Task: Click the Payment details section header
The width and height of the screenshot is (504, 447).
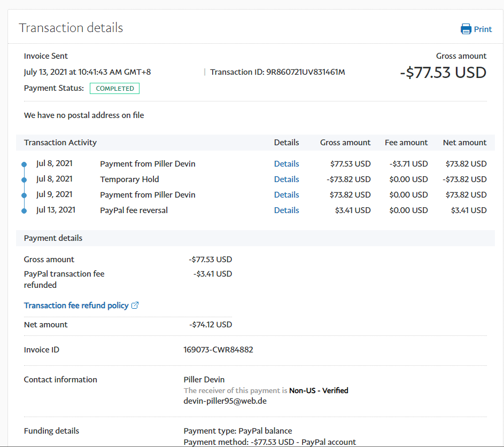Action: [53, 238]
